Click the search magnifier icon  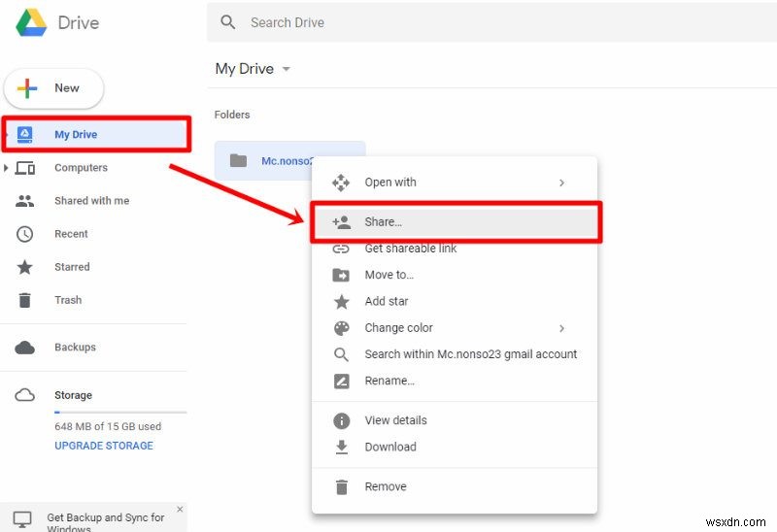point(228,22)
